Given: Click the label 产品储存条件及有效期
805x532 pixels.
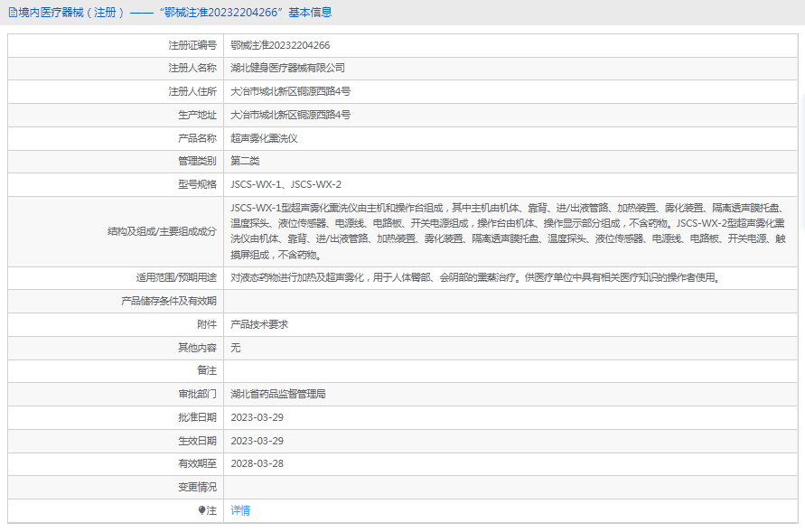Looking at the screenshot, I should coord(169,301).
